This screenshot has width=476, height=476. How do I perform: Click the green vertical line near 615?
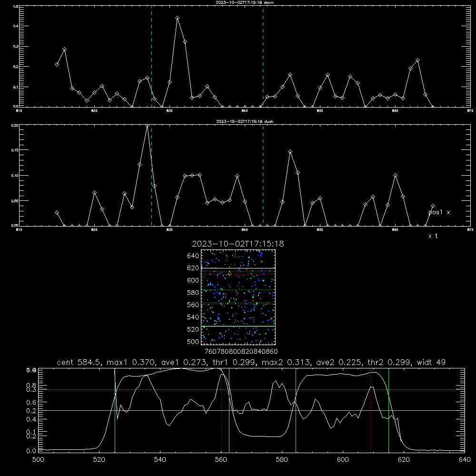pyautogui.click(x=388, y=410)
